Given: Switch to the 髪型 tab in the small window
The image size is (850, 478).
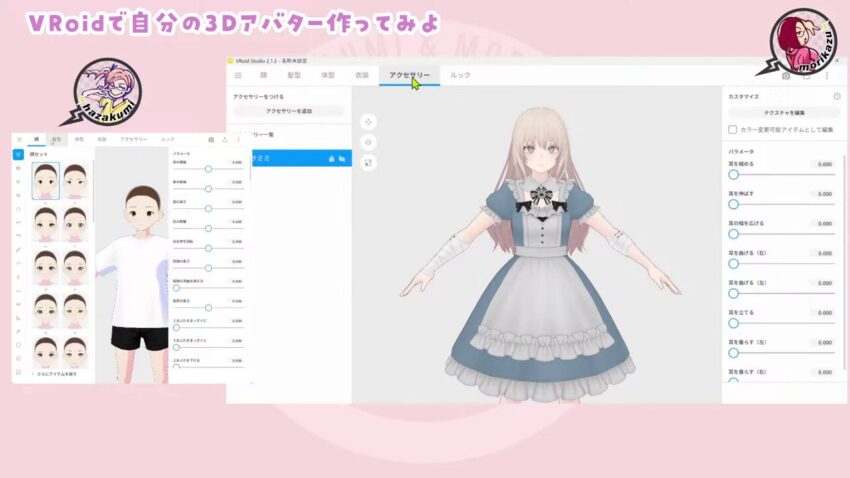Looking at the screenshot, I should pyautogui.click(x=56, y=139).
